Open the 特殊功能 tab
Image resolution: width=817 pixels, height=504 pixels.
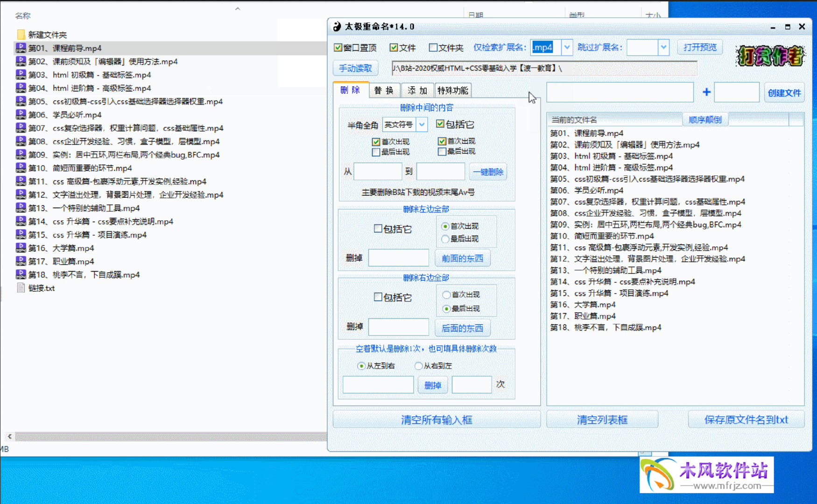pyautogui.click(x=452, y=91)
